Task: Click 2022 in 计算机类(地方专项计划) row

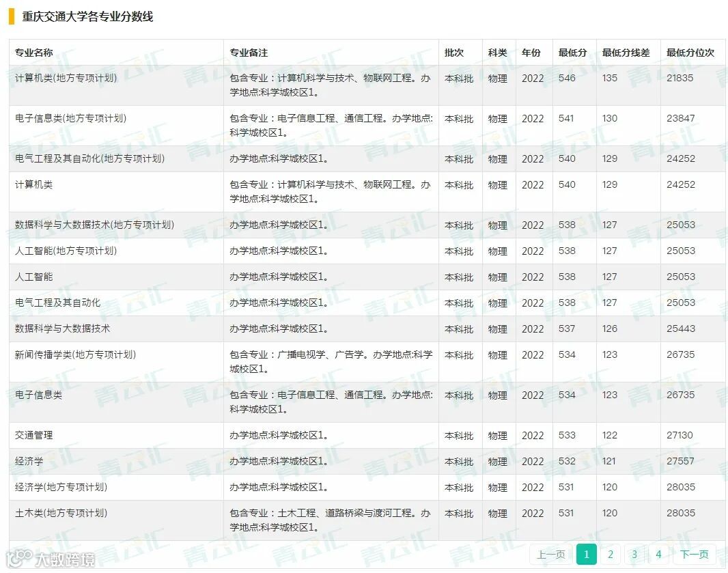Action: 533,79
